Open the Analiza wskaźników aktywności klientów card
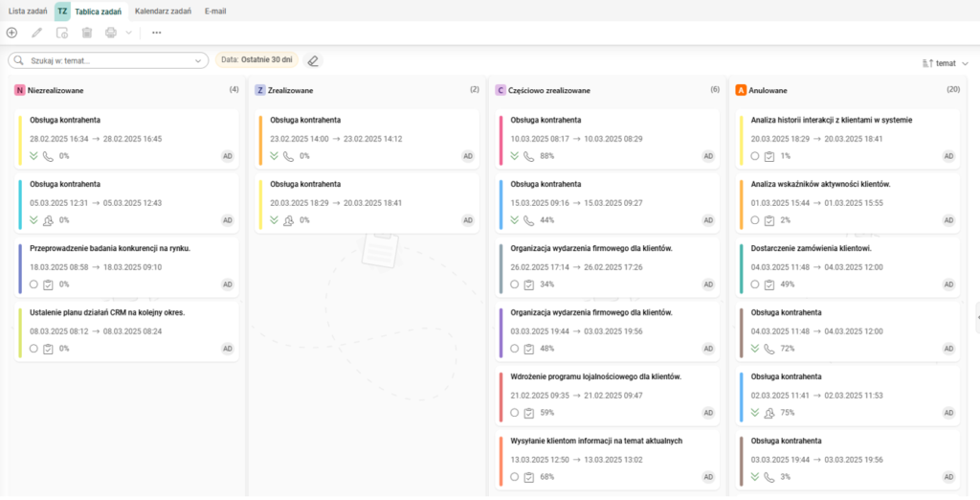This screenshot has height=500, width=980. pos(848,201)
